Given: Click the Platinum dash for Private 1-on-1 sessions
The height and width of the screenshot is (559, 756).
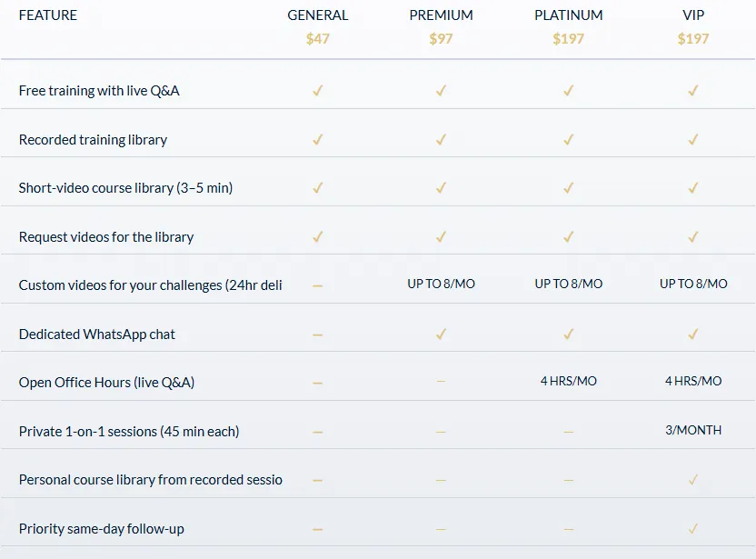Looking at the screenshot, I should pyautogui.click(x=568, y=432).
